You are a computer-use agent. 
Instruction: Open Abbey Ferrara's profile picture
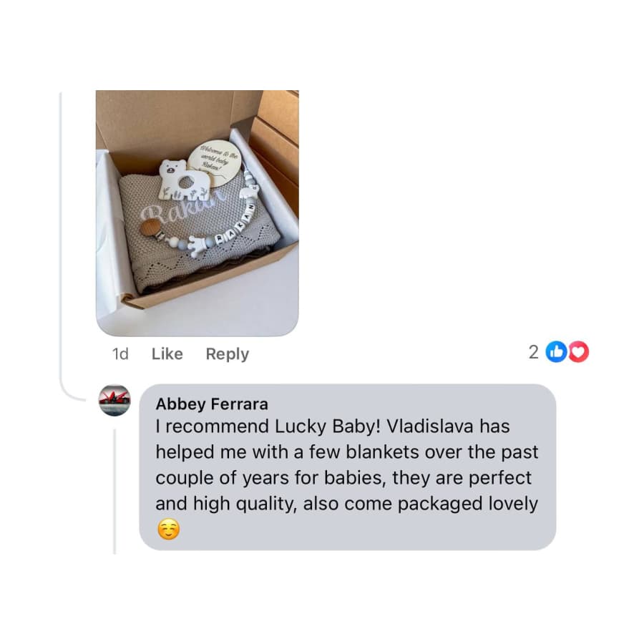[x=114, y=401]
